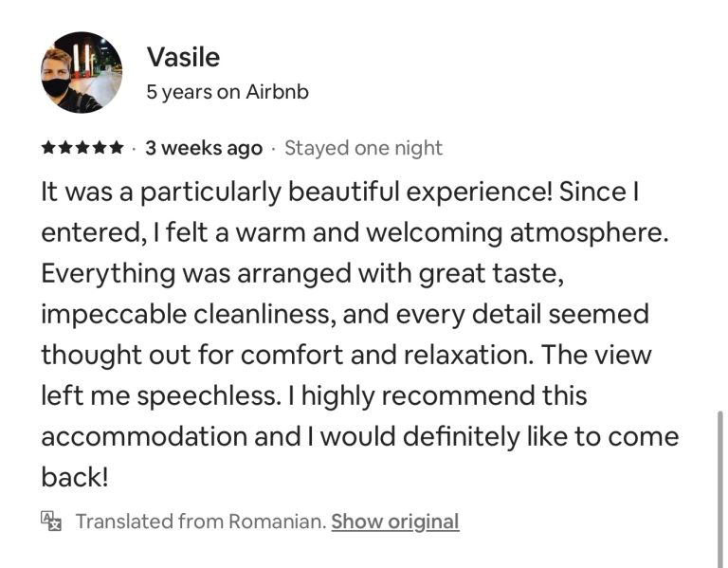Click the "Translated from Romanian." notice
The height and width of the screenshot is (568, 728).
click(201, 522)
